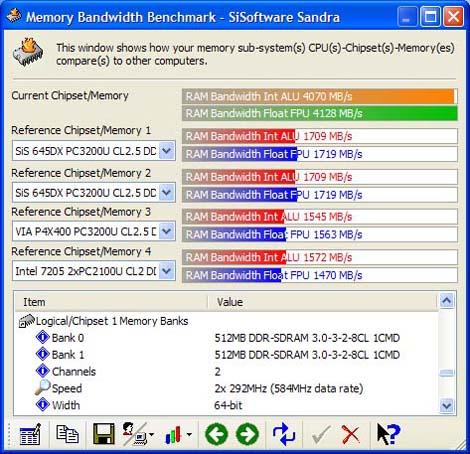Click the floppy disk save icon
The height and width of the screenshot is (454, 470).
click(x=104, y=434)
